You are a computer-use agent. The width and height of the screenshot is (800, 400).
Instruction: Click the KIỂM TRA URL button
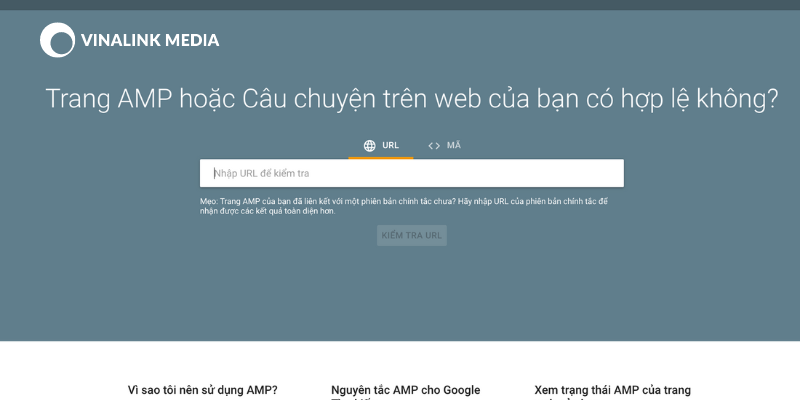tap(412, 236)
